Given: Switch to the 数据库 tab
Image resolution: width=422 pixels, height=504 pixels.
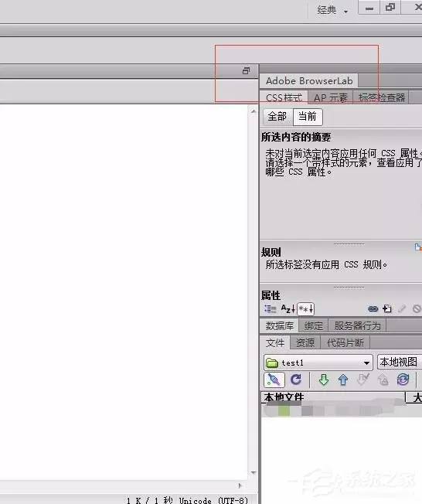Looking at the screenshot, I should [279, 326].
